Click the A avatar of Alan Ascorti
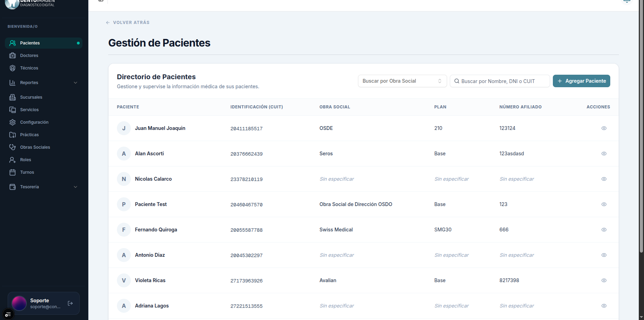 click(124, 154)
